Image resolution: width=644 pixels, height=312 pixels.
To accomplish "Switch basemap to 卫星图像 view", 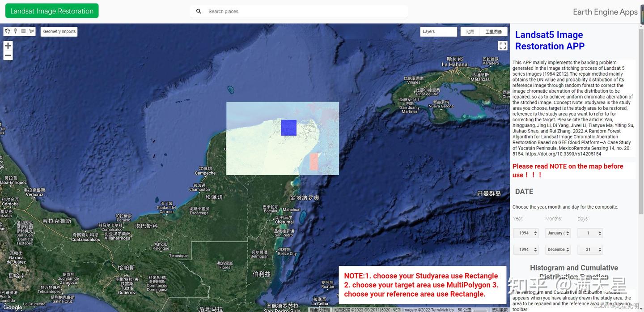I will (493, 31).
